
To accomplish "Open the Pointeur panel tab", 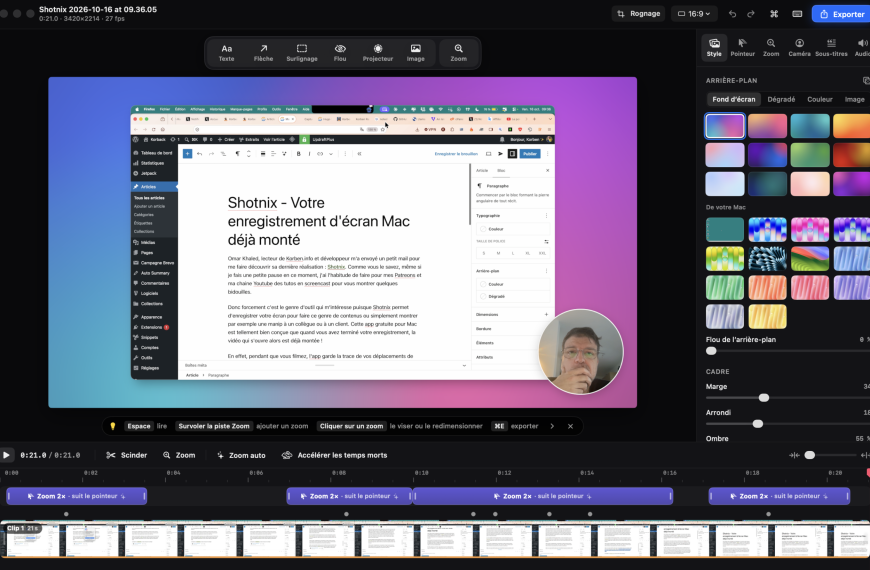I will (x=742, y=48).
